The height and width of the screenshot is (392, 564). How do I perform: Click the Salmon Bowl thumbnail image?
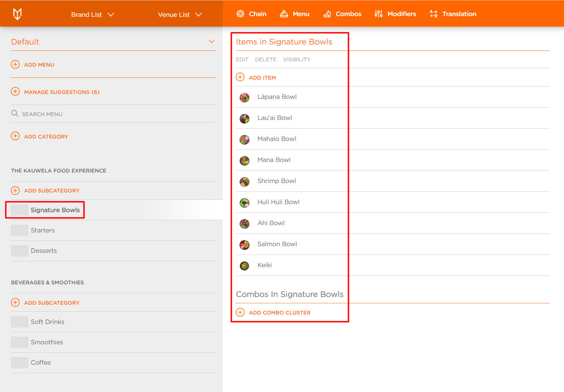pyautogui.click(x=244, y=245)
